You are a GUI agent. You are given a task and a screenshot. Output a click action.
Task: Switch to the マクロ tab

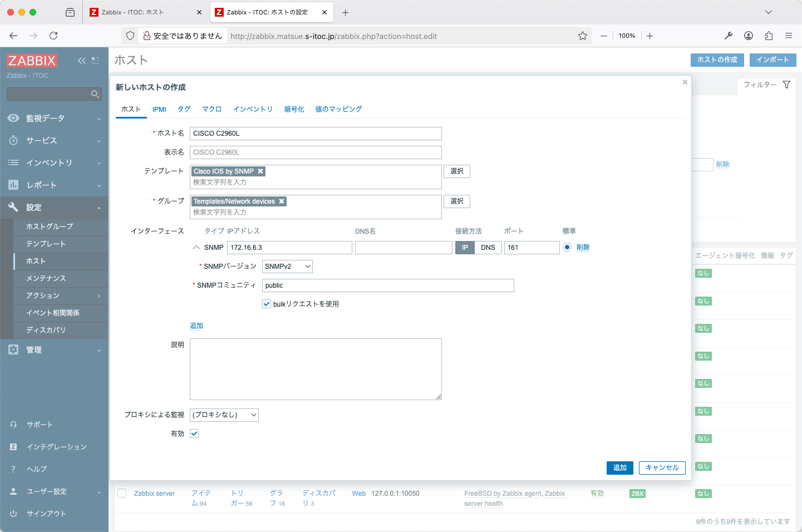pos(212,109)
